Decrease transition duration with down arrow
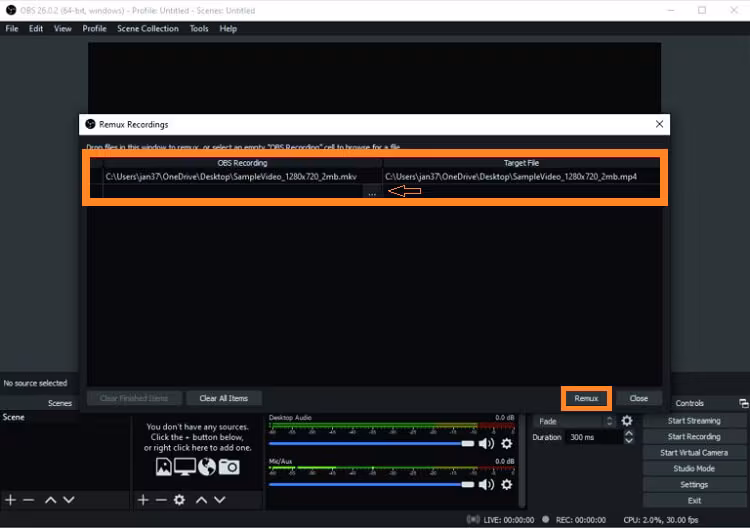 point(629,440)
